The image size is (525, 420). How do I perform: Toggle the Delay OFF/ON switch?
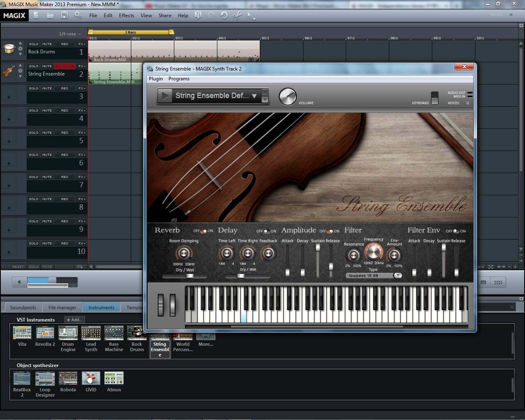(267, 231)
